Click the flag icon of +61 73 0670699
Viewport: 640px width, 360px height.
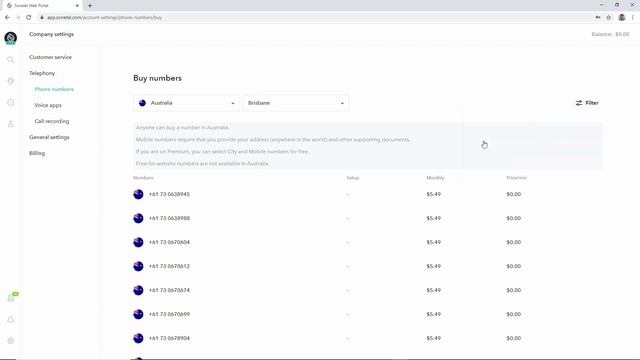click(138, 314)
